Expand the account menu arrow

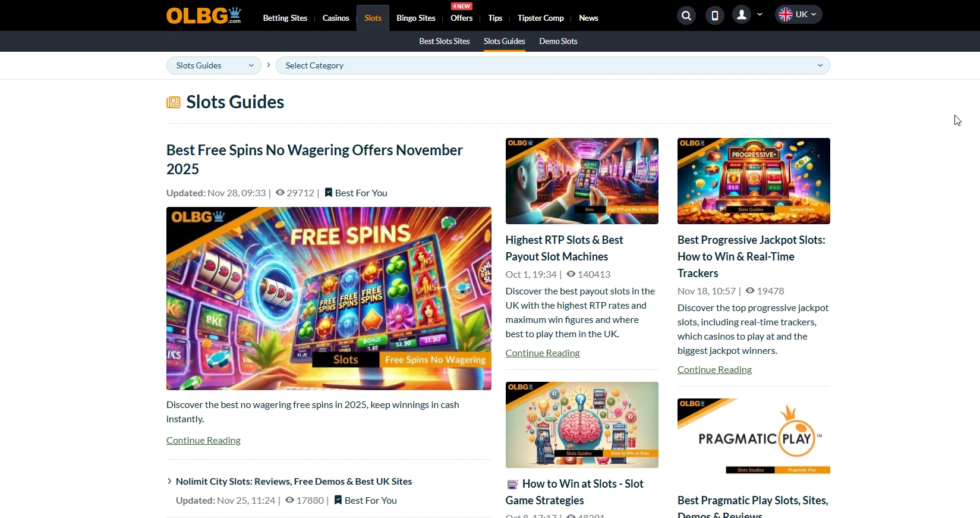click(x=760, y=15)
